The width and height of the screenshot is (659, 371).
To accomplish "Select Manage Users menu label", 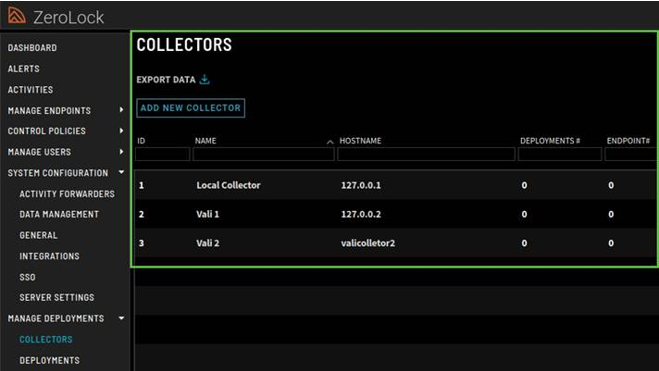I will point(39,152).
